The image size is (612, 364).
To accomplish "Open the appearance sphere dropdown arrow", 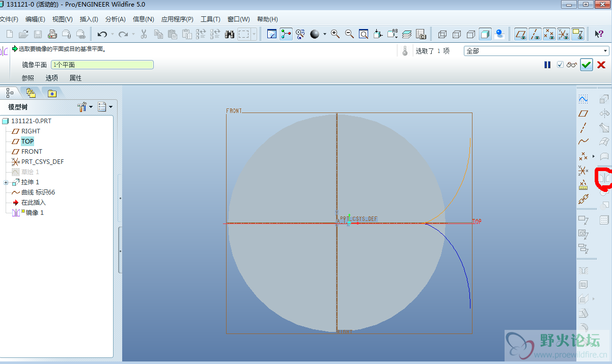I will (324, 34).
